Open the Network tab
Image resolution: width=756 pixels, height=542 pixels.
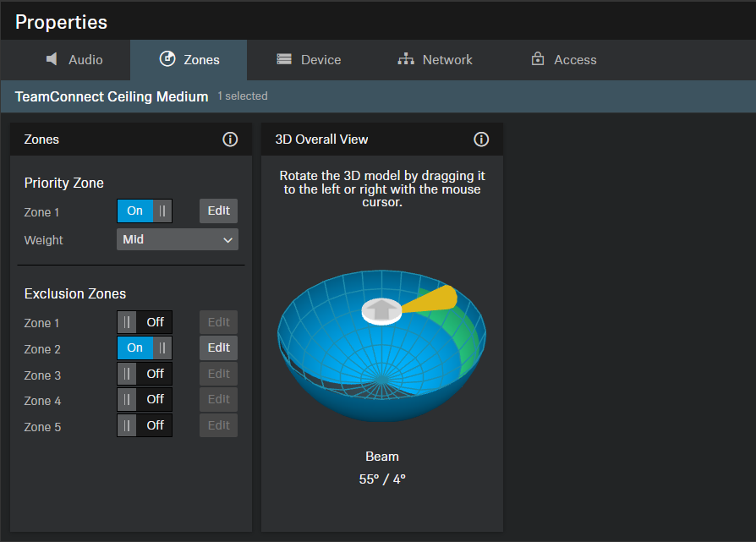tap(435, 60)
